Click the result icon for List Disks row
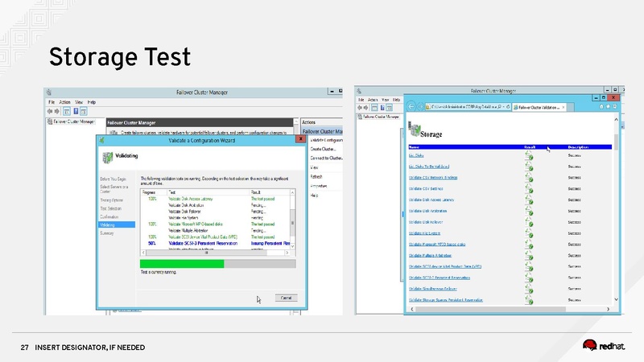Screen dimensions: 644x362 click(x=529, y=155)
